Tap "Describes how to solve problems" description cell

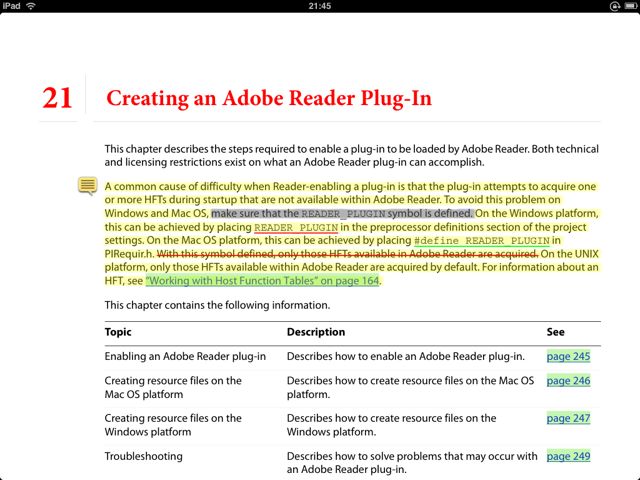tap(412, 462)
